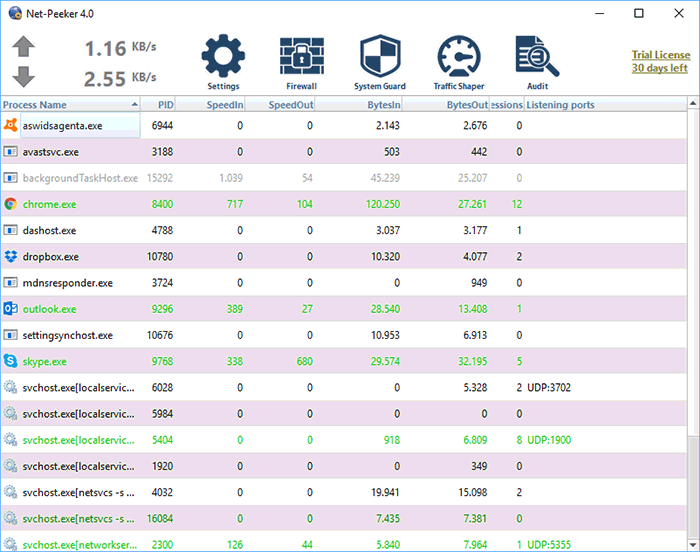Click gear icon of svchost PID 5404
This screenshot has height=552, width=700.
click(11, 440)
